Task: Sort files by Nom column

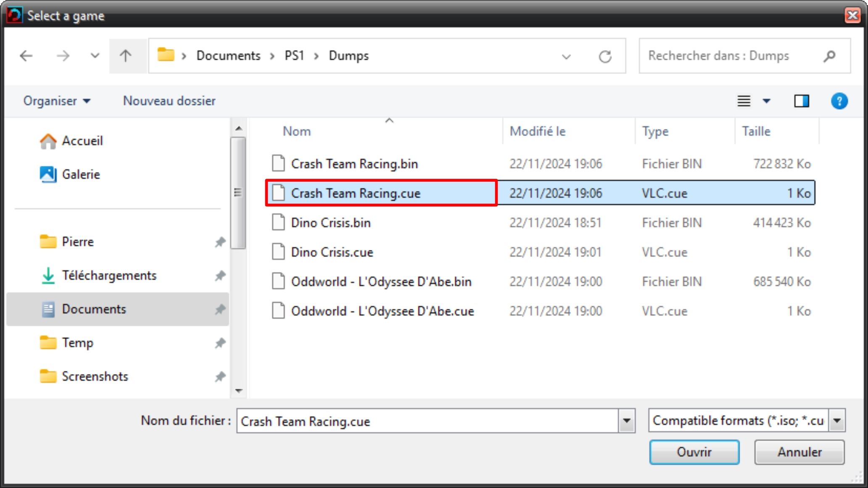Action: [297, 131]
